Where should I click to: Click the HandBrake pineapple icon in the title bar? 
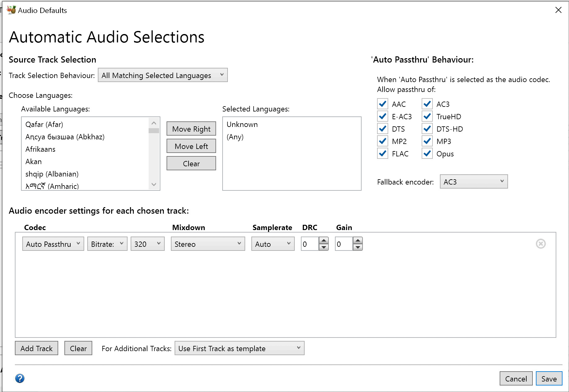pyautogui.click(x=11, y=10)
